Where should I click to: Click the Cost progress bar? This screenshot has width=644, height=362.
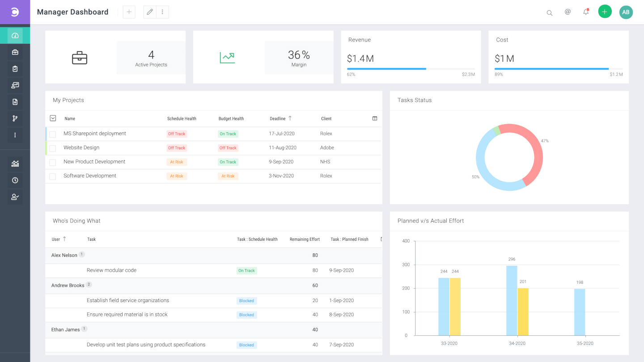[559, 69]
